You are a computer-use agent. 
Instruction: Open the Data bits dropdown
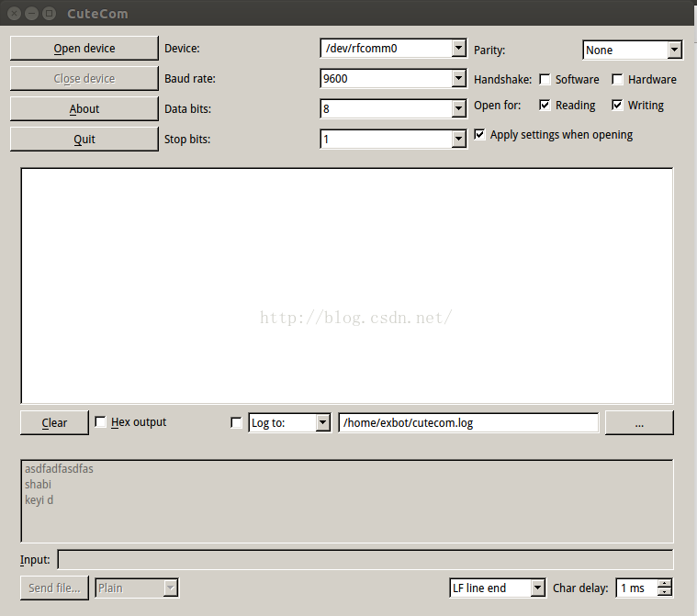coord(459,109)
